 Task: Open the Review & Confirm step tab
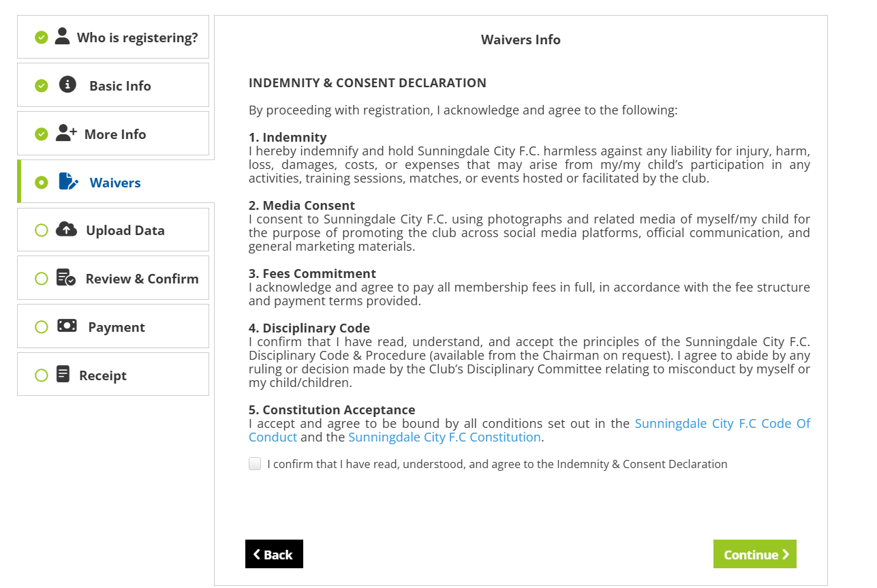[142, 279]
